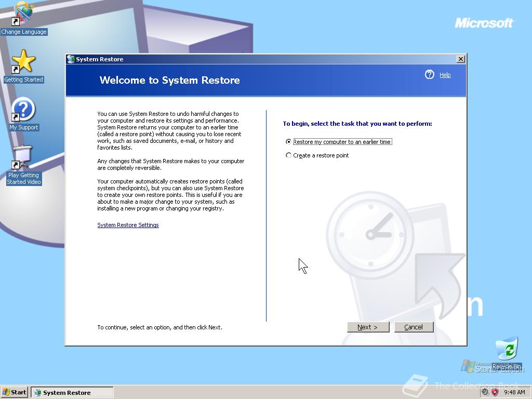
Task: Open the Start menu
Action: (x=14, y=392)
